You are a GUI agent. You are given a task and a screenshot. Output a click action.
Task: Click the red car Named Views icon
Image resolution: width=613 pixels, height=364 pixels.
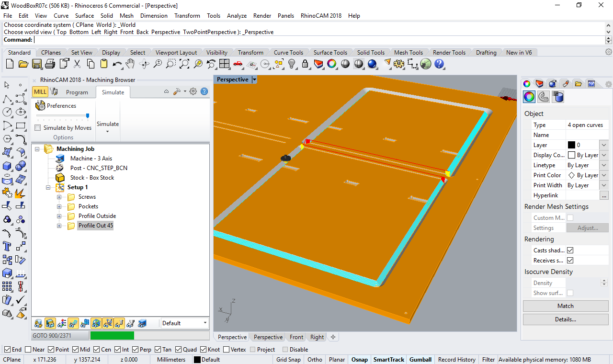click(238, 64)
